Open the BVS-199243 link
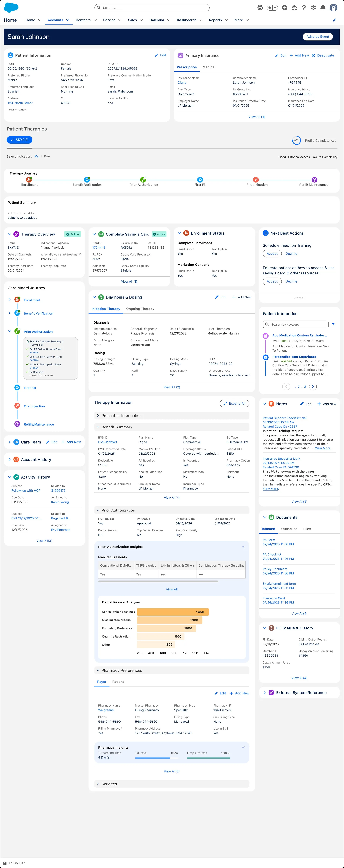344x868 pixels. 107,442
